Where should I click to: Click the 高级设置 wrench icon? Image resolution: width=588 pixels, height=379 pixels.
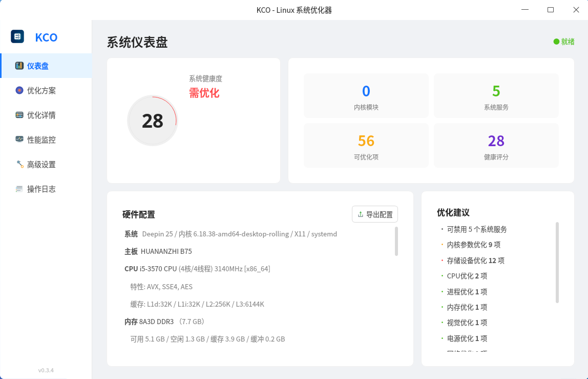point(20,164)
